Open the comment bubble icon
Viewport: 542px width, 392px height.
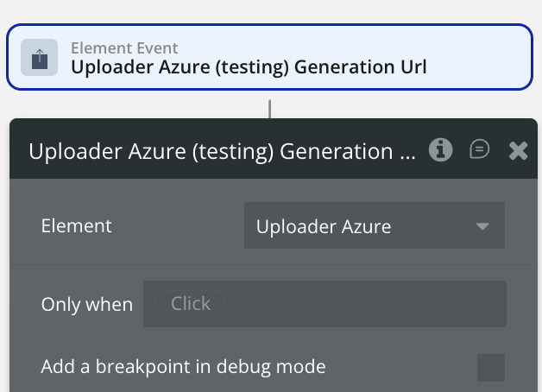point(479,150)
